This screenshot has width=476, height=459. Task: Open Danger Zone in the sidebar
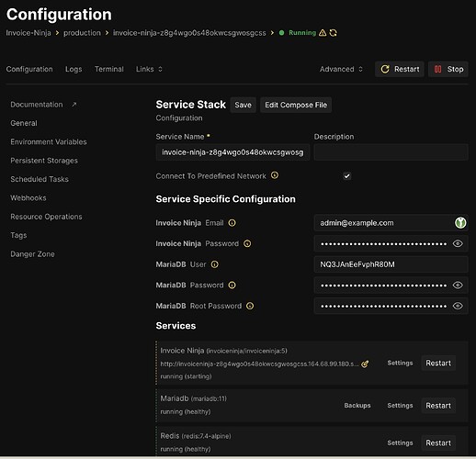32,254
